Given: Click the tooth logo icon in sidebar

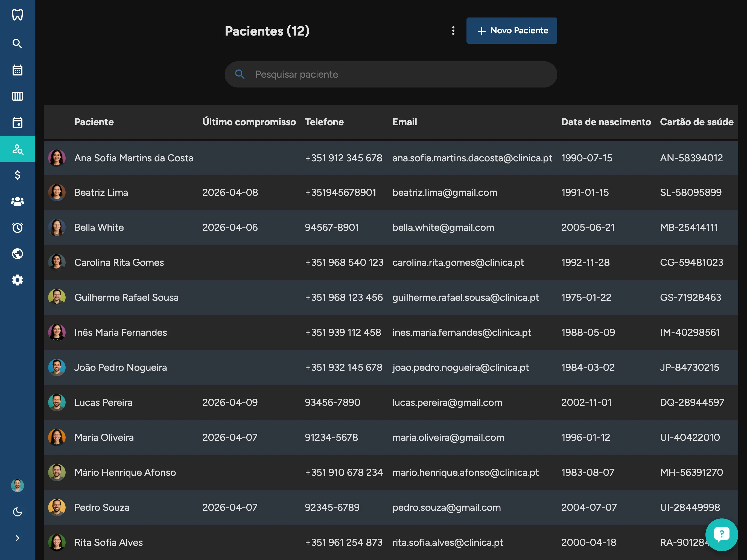Looking at the screenshot, I should (17, 15).
